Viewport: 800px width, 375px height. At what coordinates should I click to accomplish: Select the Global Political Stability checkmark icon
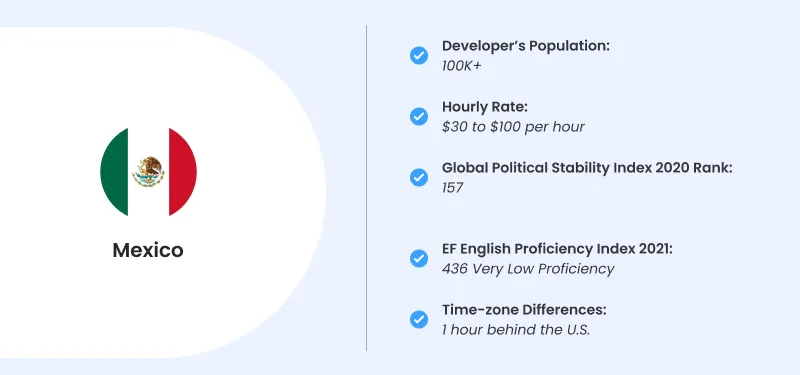419,178
